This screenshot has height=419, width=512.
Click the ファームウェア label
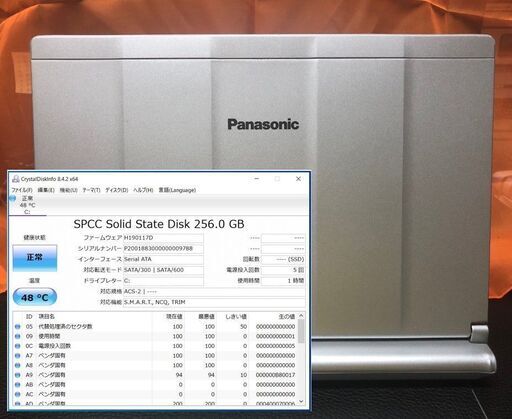[103, 238]
